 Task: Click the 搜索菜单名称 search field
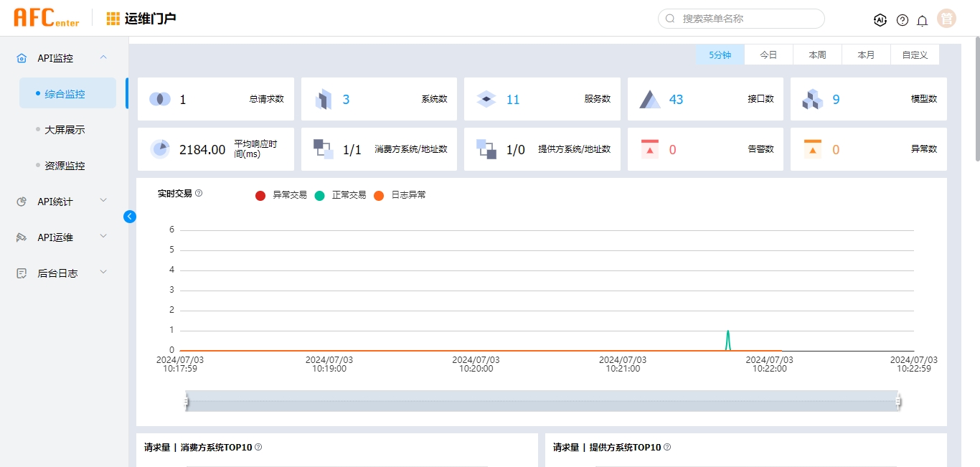click(746, 19)
